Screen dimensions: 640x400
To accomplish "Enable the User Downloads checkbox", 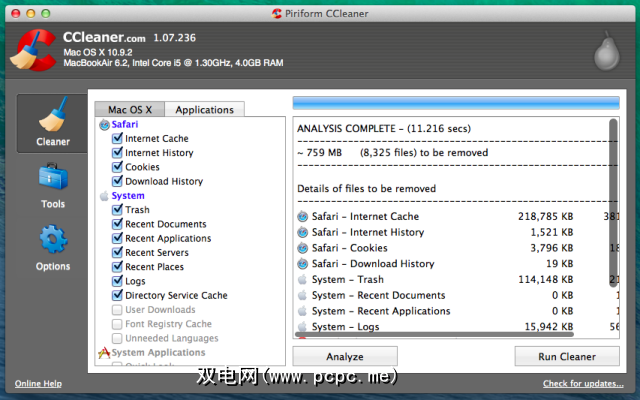I will pos(117,310).
